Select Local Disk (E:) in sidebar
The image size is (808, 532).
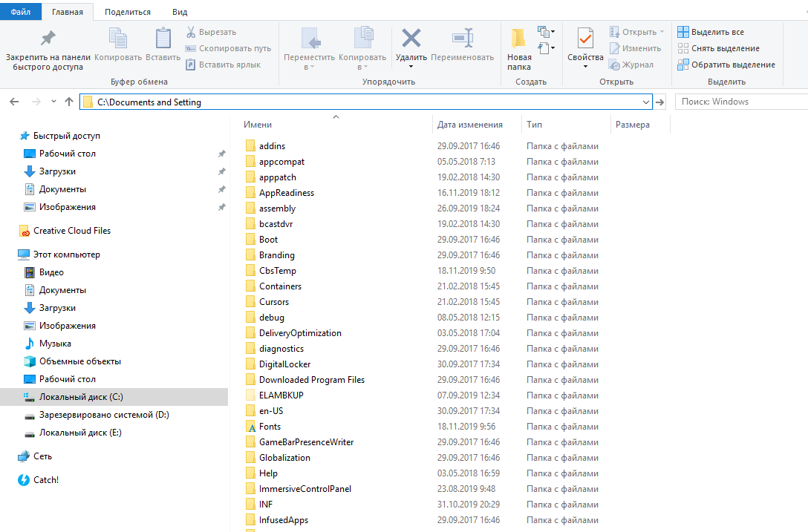point(80,433)
